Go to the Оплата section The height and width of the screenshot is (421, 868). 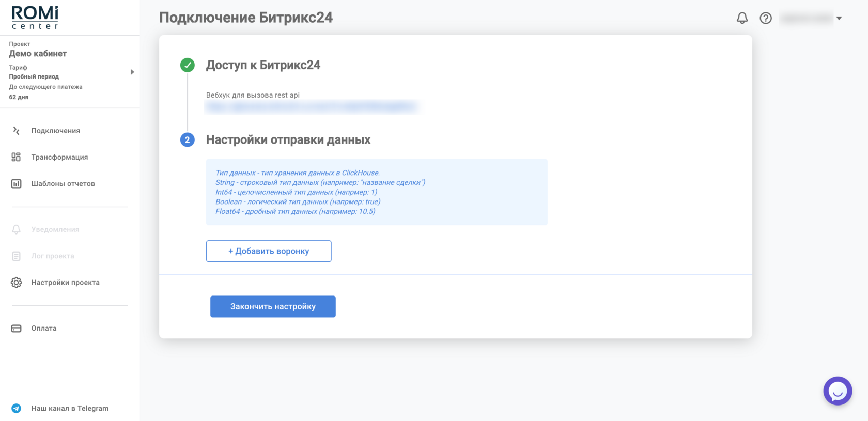(44, 328)
